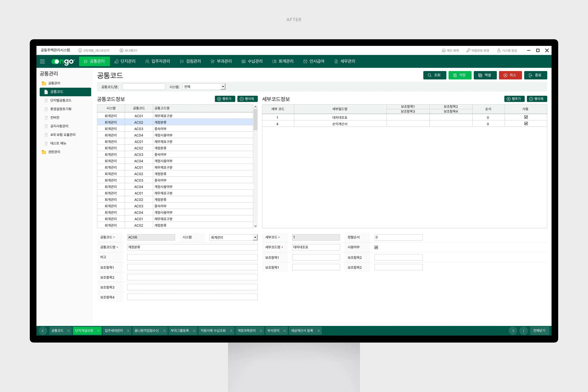Viewport: 588px width, 392px height.
Task: Open the 시스템 filter dropdown showing 전체
Action: pos(223,87)
